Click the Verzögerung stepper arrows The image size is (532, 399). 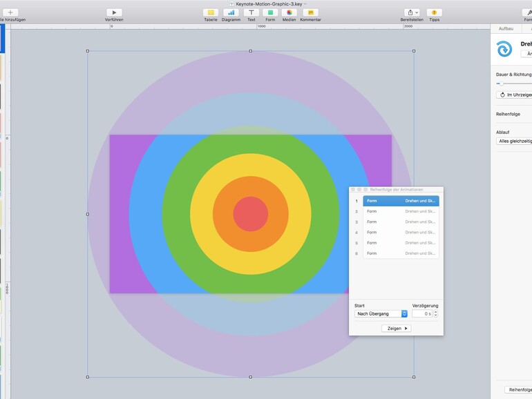pyautogui.click(x=435, y=313)
